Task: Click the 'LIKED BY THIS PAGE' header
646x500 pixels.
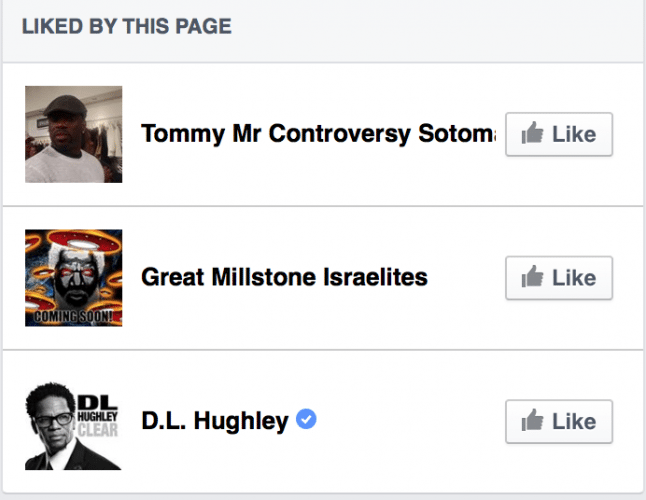Action: point(126,27)
